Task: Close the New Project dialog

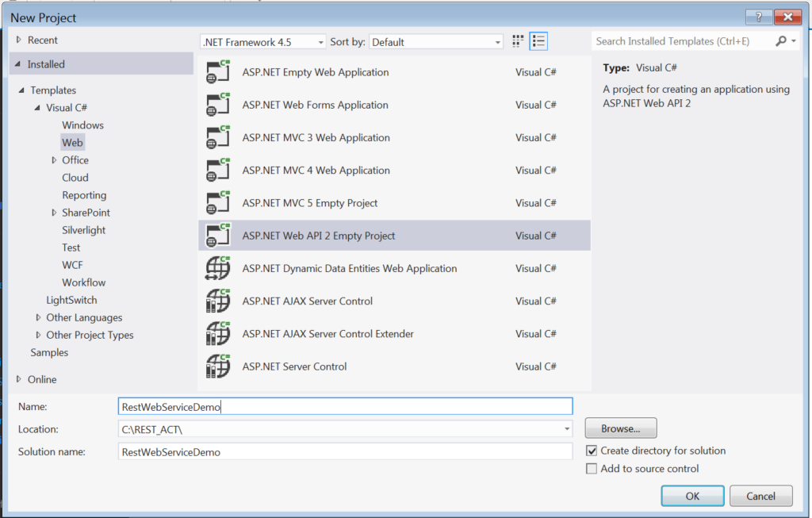Action: (788, 17)
